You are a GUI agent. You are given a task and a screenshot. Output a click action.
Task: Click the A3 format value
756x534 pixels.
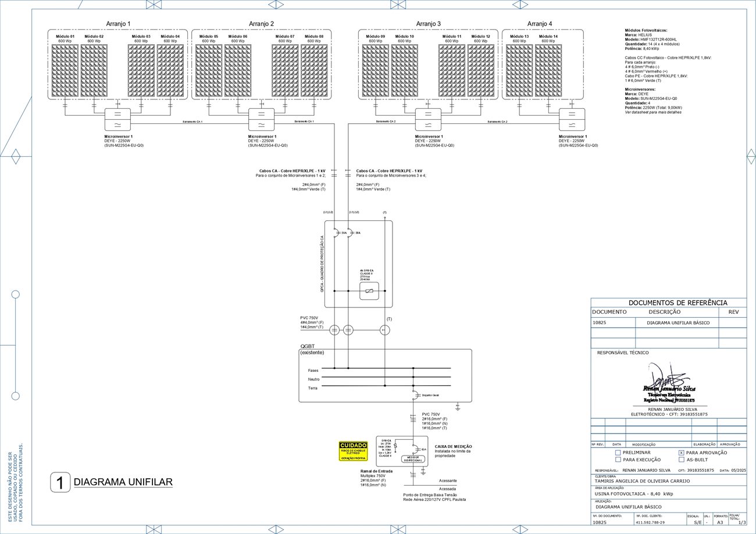[720, 522]
